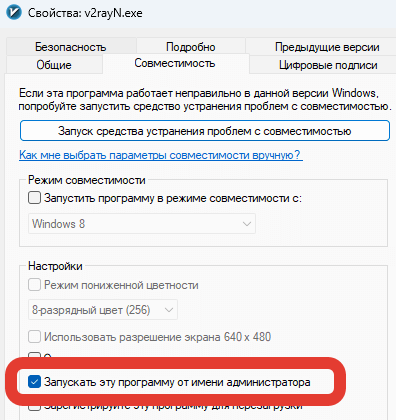Click the compatibility description text paragraph
This screenshot has width=396, height=420.
[x=205, y=99]
